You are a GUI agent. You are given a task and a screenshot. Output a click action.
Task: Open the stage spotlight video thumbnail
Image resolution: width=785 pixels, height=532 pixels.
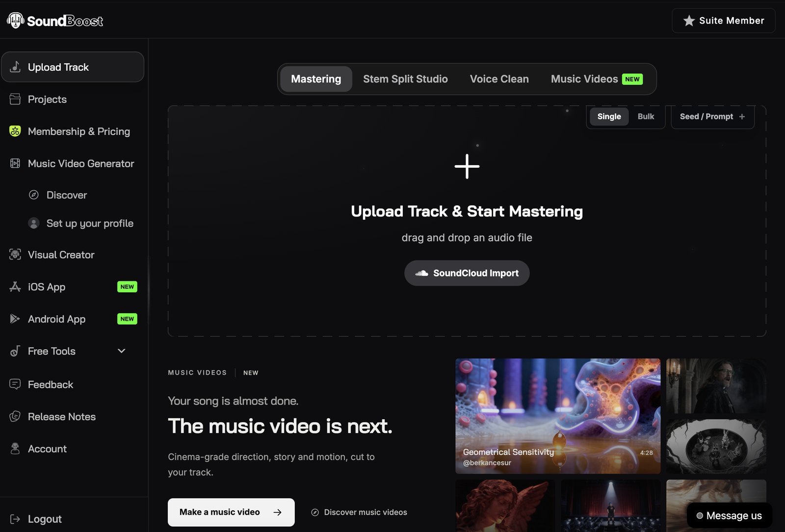[x=611, y=506]
